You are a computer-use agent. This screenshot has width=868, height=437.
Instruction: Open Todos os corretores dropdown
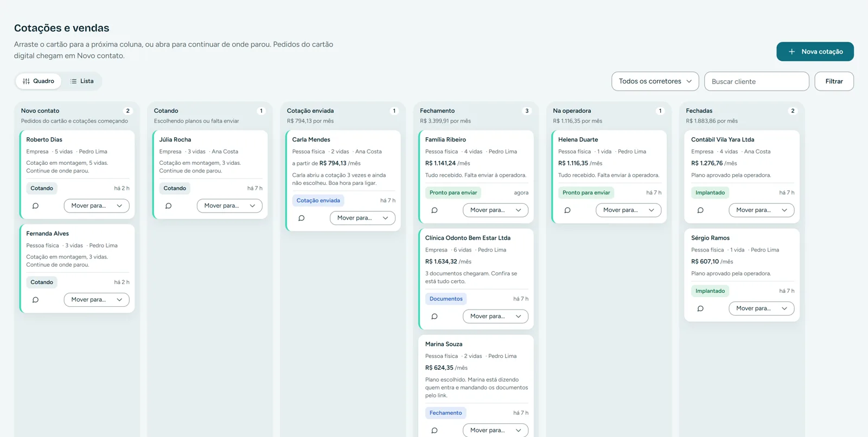655,81
